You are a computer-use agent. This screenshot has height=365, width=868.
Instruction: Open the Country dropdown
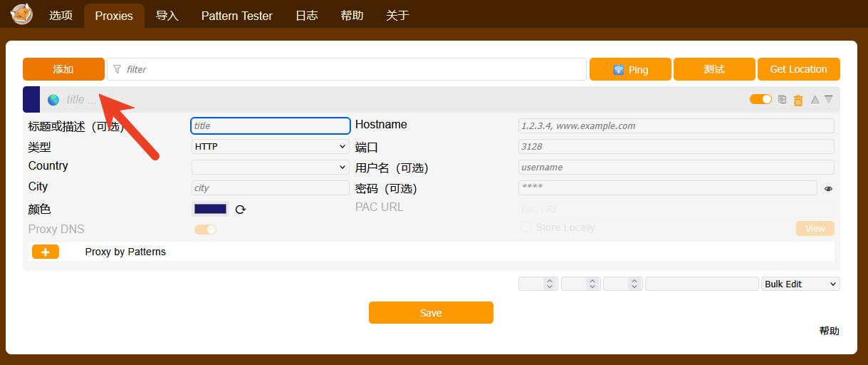point(270,167)
